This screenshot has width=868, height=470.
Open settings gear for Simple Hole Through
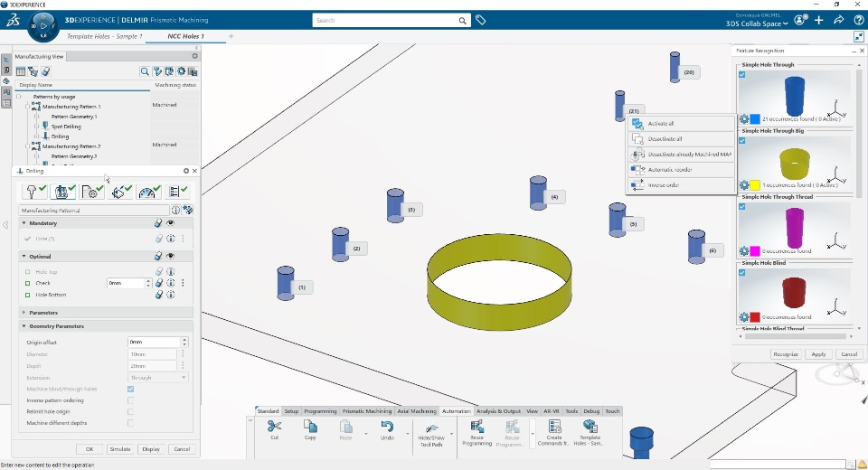click(x=744, y=119)
